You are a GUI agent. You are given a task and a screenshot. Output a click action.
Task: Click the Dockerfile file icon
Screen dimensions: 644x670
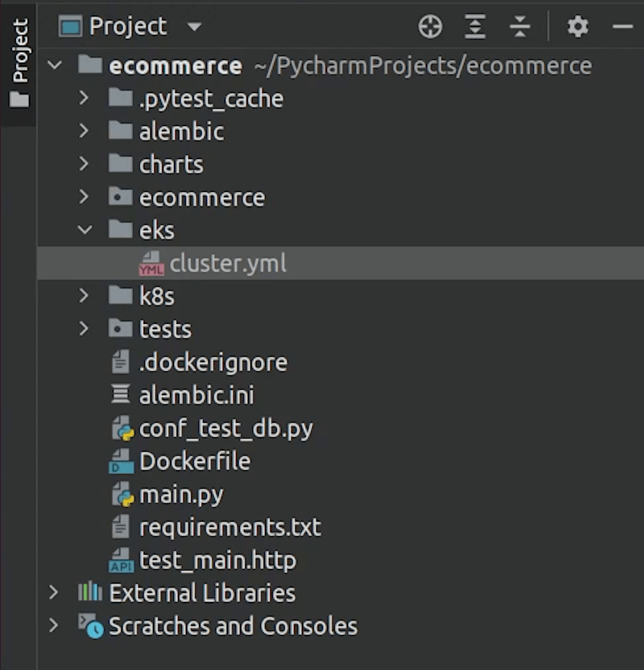click(x=121, y=462)
